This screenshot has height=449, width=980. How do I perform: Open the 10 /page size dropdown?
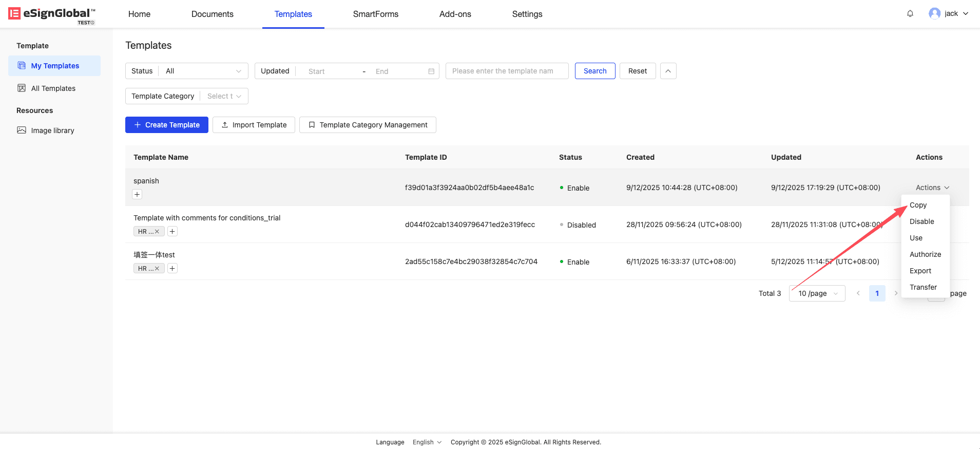pos(817,293)
